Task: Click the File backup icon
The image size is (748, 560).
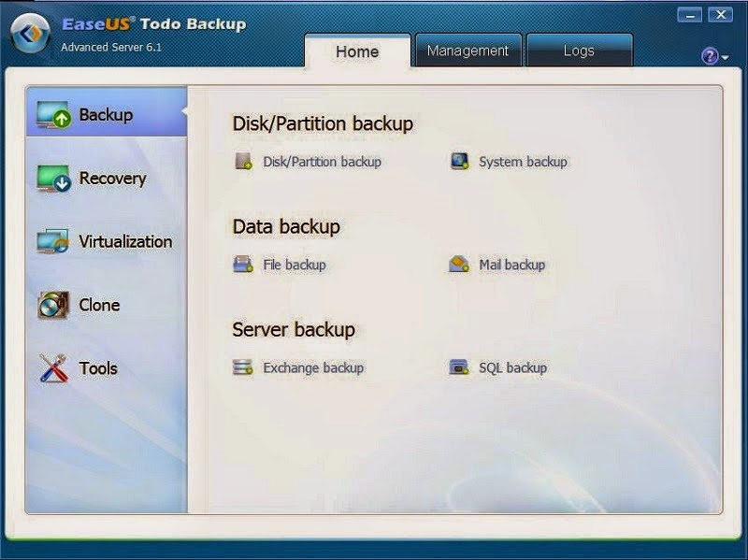Action: click(x=243, y=265)
